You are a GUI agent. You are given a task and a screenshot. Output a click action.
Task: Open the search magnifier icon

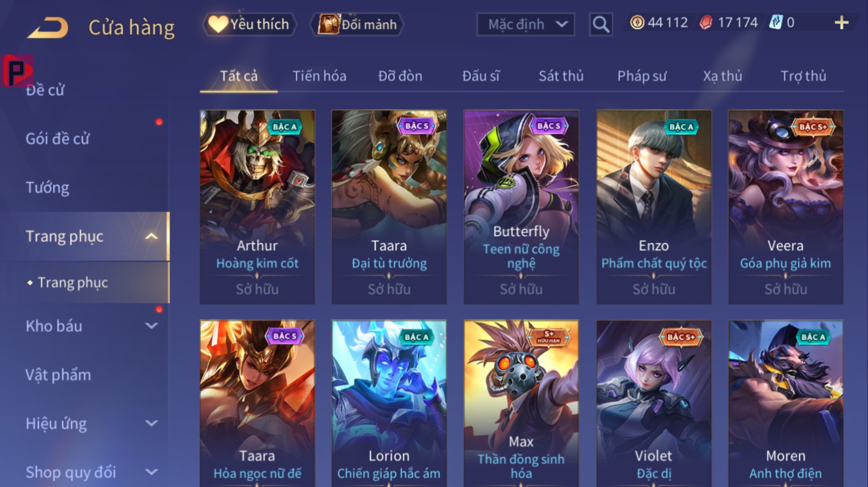point(601,24)
